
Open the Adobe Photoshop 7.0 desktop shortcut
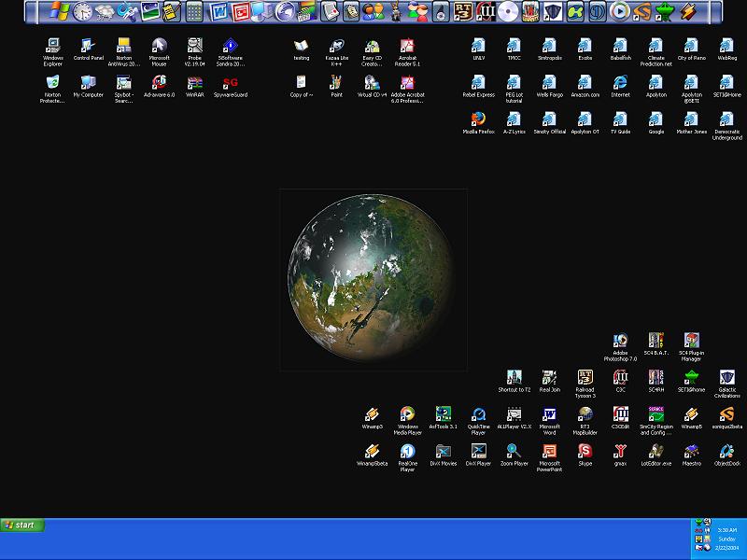(620, 342)
